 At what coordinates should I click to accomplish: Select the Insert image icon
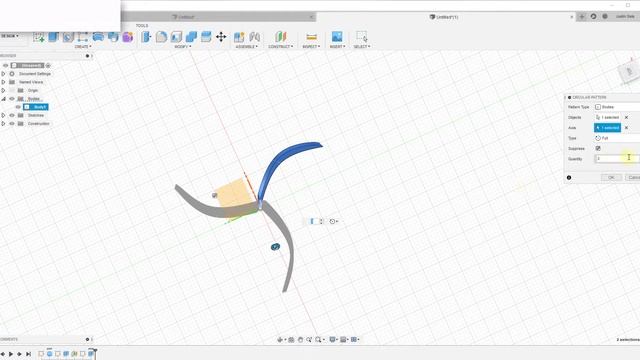coord(337,37)
